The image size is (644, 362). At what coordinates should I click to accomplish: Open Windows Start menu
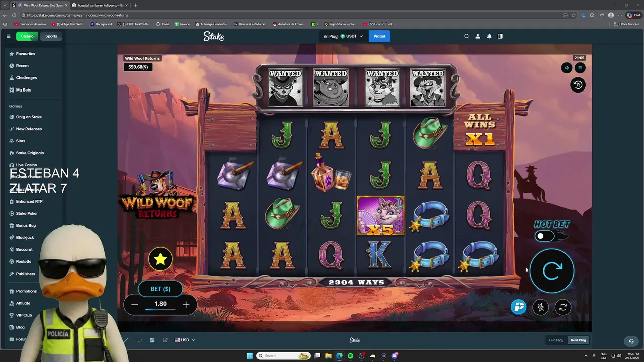tap(250, 356)
